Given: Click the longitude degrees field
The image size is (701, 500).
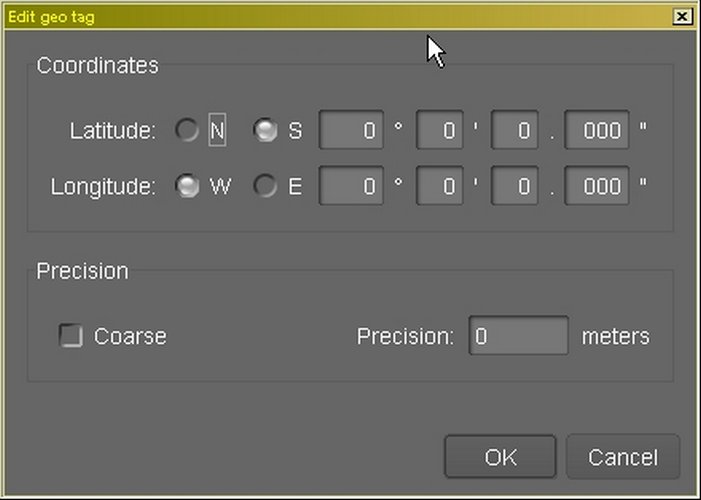Looking at the screenshot, I should point(351,187).
